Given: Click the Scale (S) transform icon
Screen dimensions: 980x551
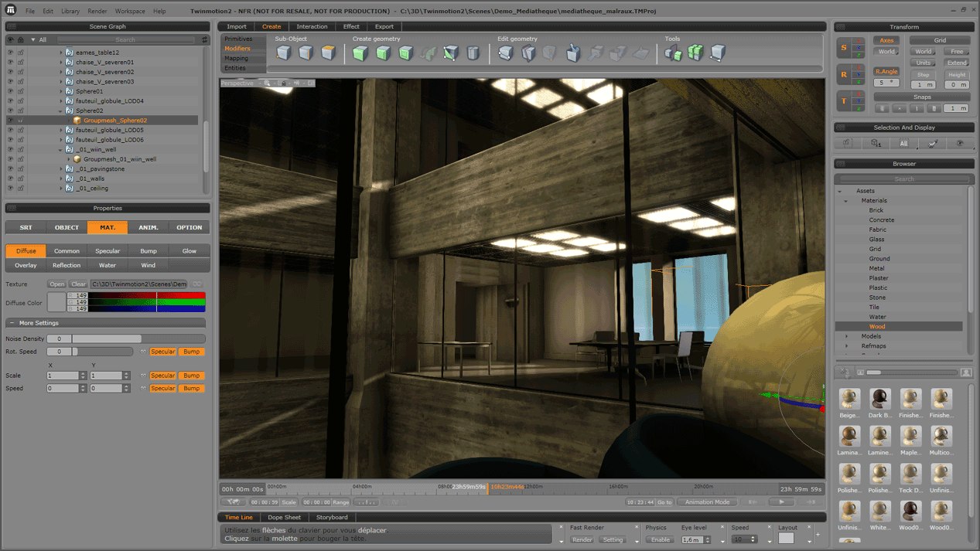Looking at the screenshot, I should point(845,46).
